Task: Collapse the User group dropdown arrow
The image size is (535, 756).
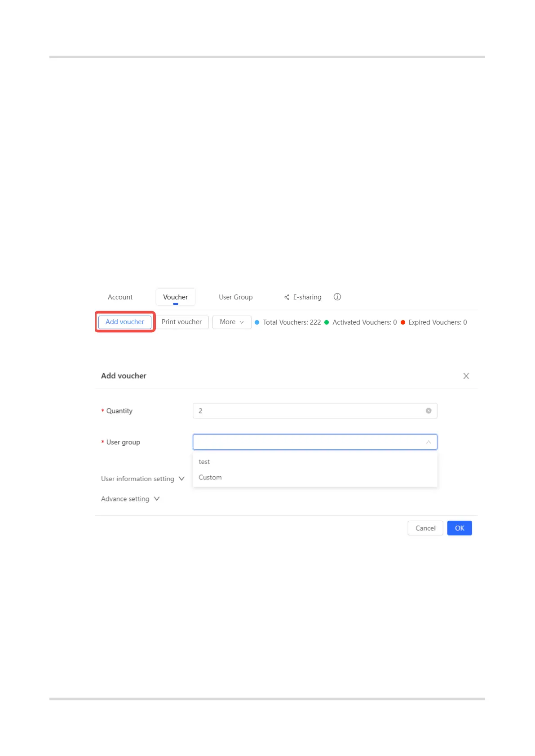Action: click(429, 442)
